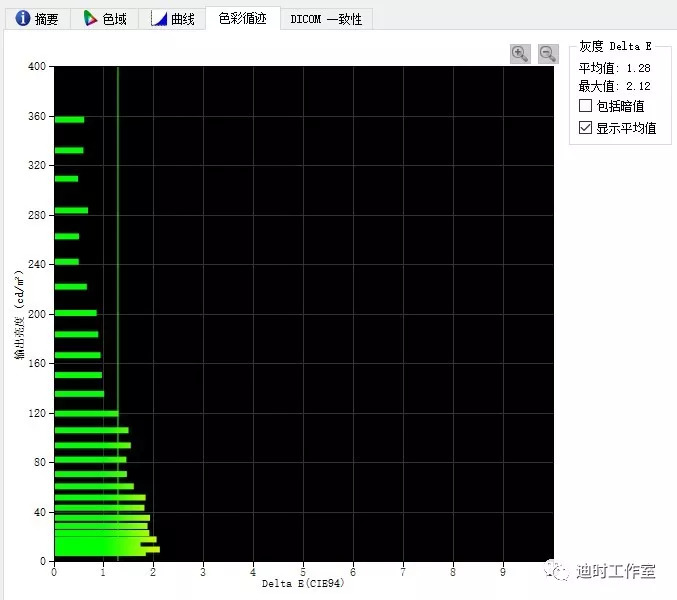
Task: Click the curve graph icon on 曲线 tab
Action: pos(159,19)
